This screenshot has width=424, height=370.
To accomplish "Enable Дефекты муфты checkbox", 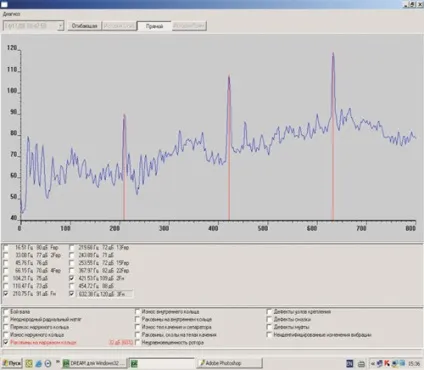I will [269, 327].
